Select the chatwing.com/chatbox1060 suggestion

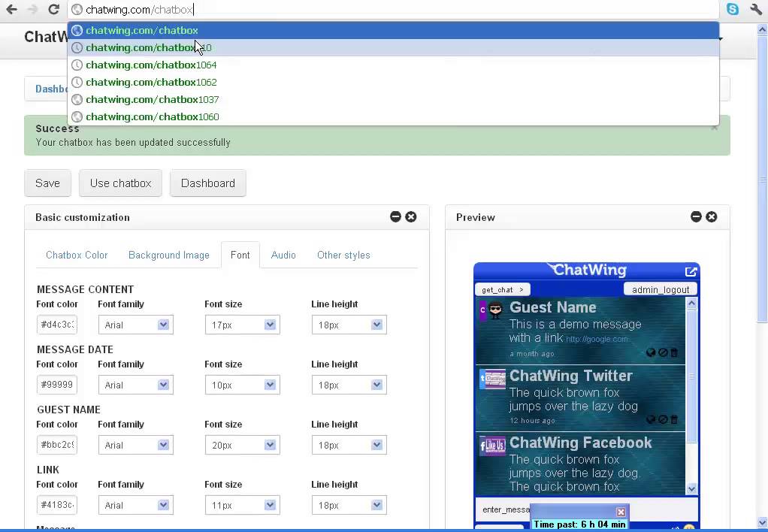(x=393, y=116)
